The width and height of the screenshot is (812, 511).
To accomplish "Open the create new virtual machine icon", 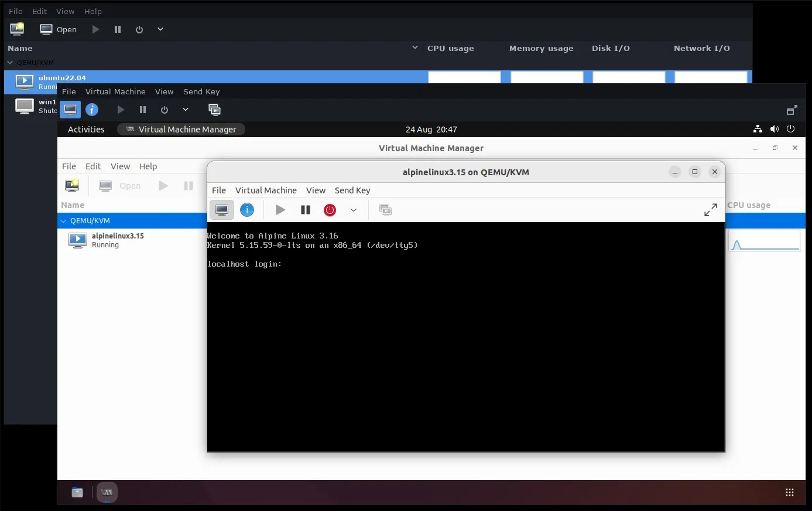I will point(71,185).
